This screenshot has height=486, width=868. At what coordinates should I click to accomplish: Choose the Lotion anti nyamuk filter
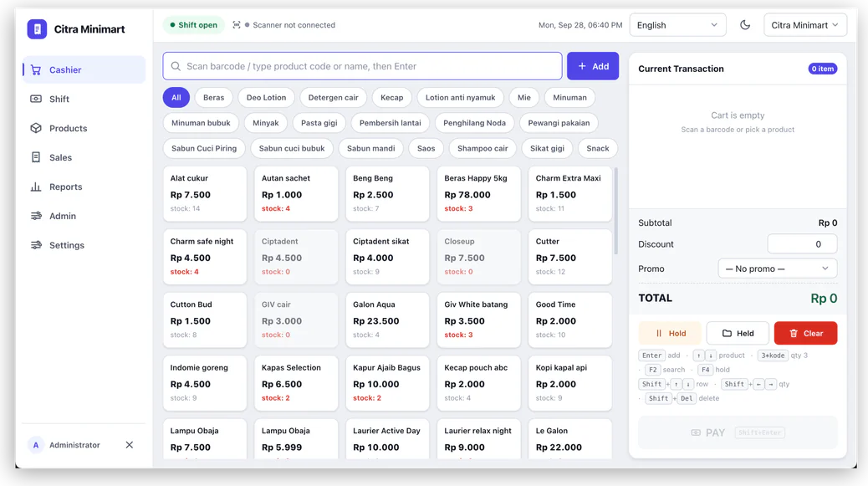point(461,97)
